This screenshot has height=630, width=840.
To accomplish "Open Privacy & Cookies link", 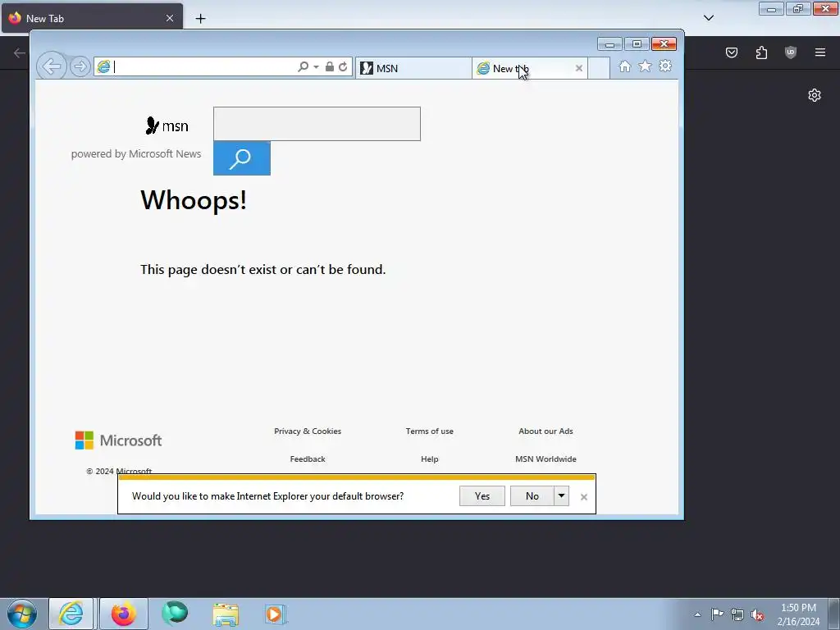I will [308, 431].
